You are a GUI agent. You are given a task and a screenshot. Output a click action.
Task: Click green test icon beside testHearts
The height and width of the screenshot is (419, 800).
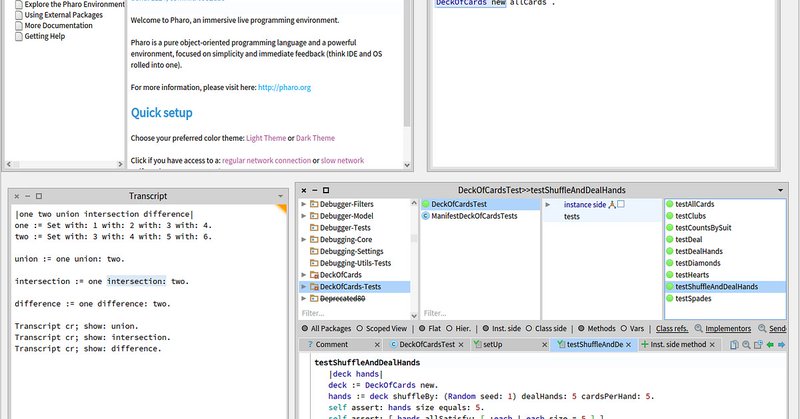tap(670, 275)
